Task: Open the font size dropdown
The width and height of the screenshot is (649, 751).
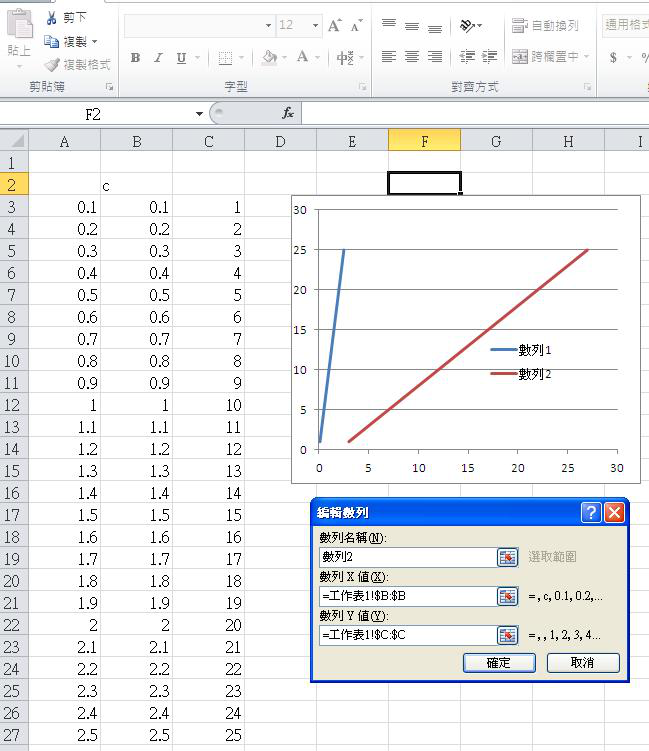Action: coord(315,25)
